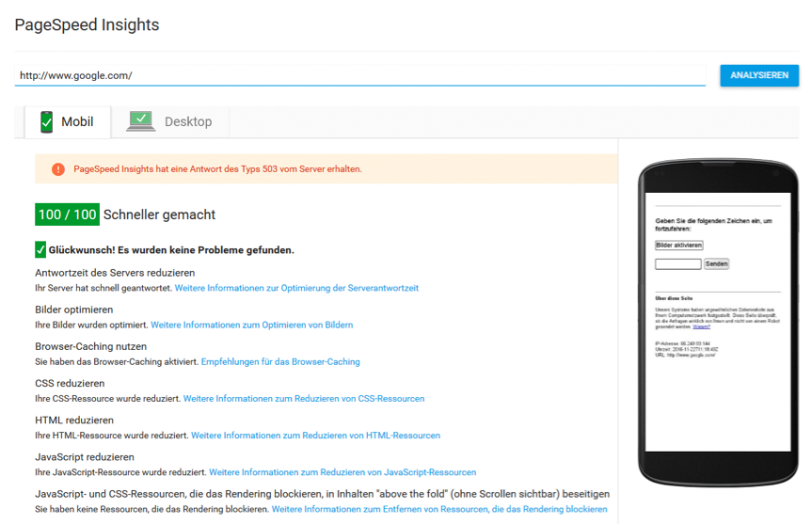Open link about Reduzieren von CSS-Ressourcen
Screen dimensions: 812x524
coord(304,399)
